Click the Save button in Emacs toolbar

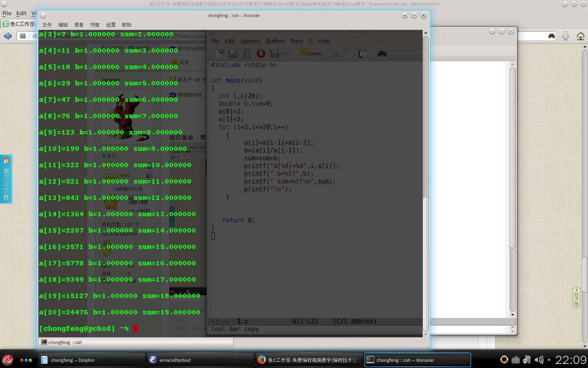(x=281, y=54)
